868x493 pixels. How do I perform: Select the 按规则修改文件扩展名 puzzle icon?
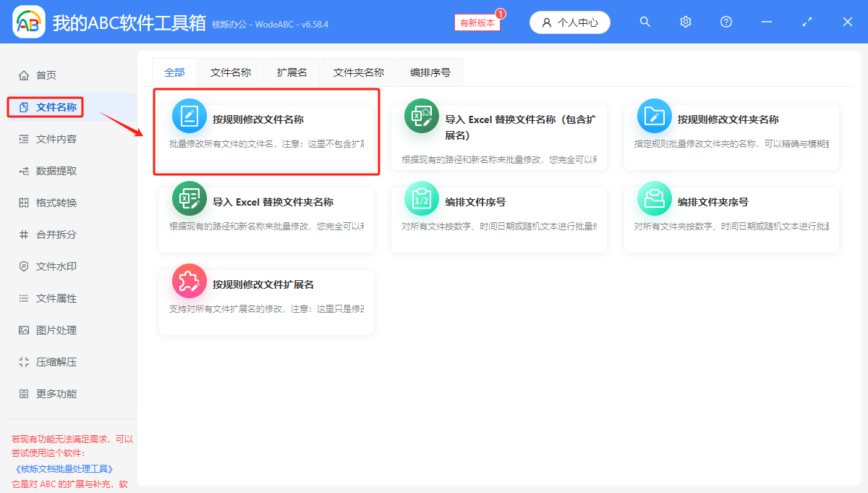tap(189, 282)
